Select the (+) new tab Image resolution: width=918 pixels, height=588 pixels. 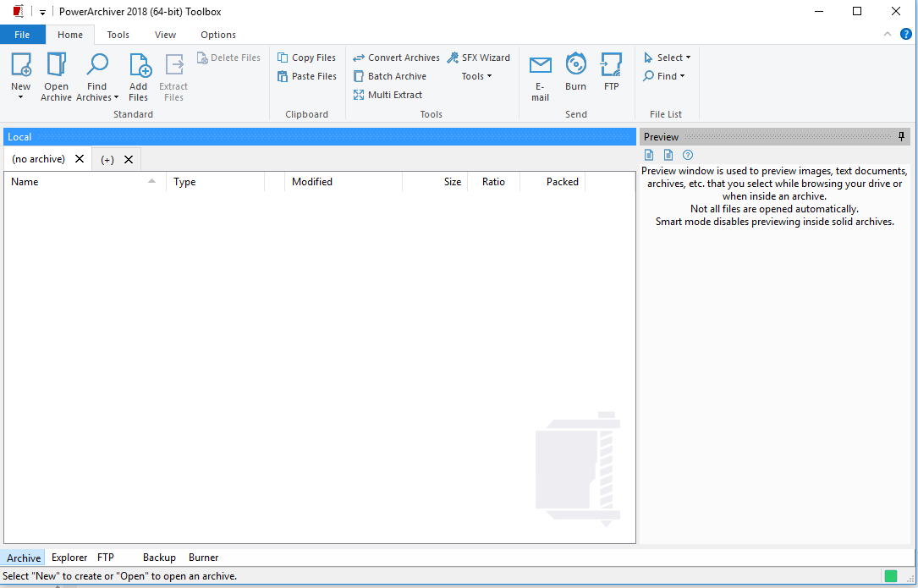pyautogui.click(x=107, y=159)
